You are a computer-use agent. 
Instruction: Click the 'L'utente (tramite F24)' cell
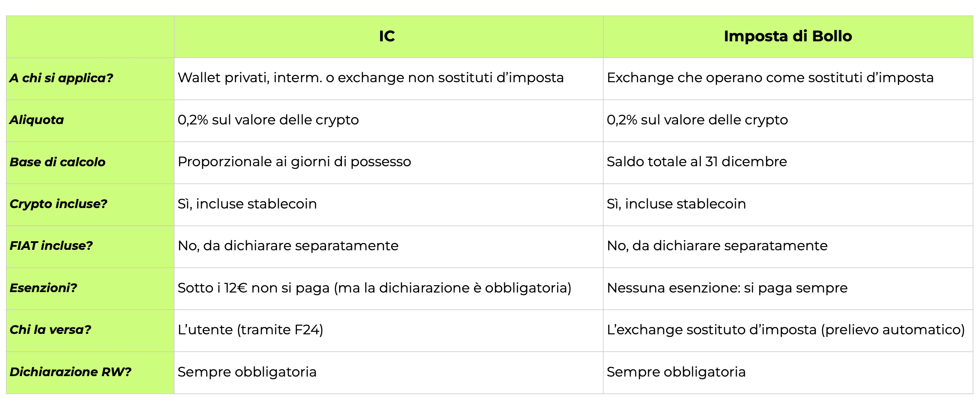(x=251, y=330)
